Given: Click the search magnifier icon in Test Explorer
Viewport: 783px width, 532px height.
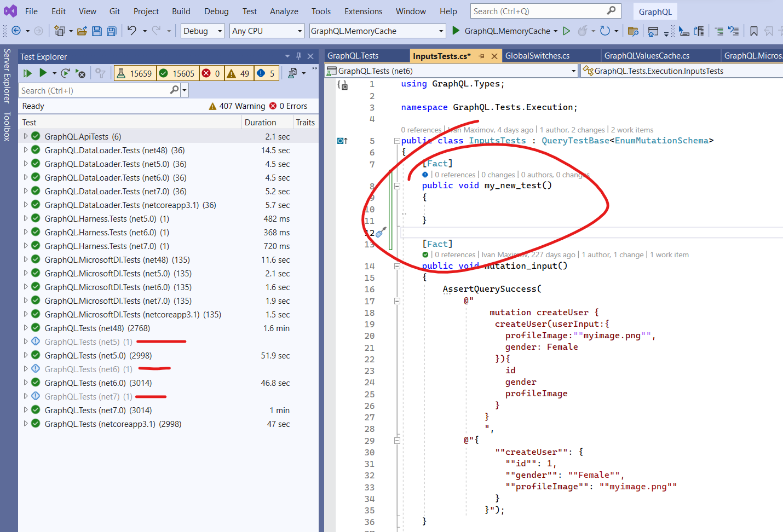Looking at the screenshot, I should [x=175, y=90].
